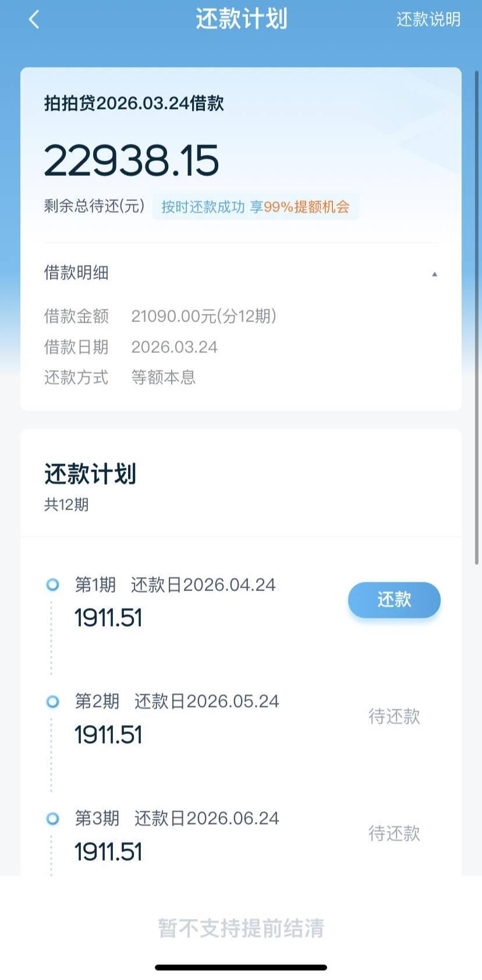Select the third installment circle marker
The image size is (482, 980).
(52, 819)
